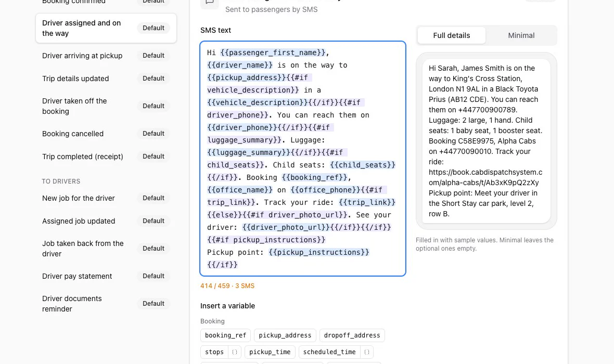The width and height of the screenshot is (614, 364).
Task: Insert the pickup_address variable
Action: point(285,335)
